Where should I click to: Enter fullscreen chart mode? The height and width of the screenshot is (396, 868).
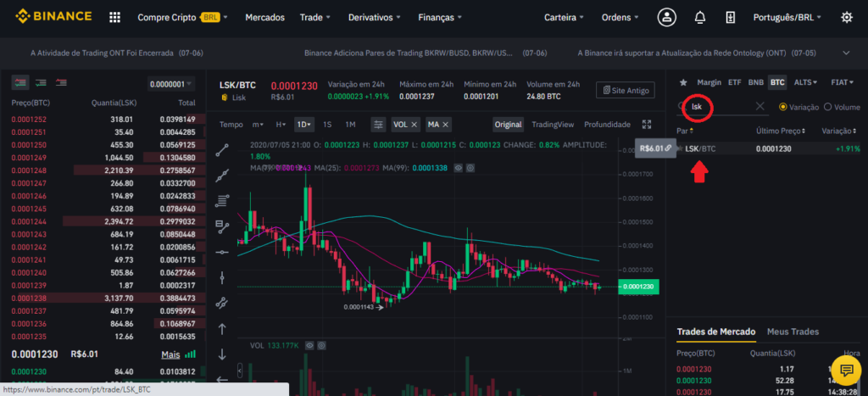click(646, 124)
